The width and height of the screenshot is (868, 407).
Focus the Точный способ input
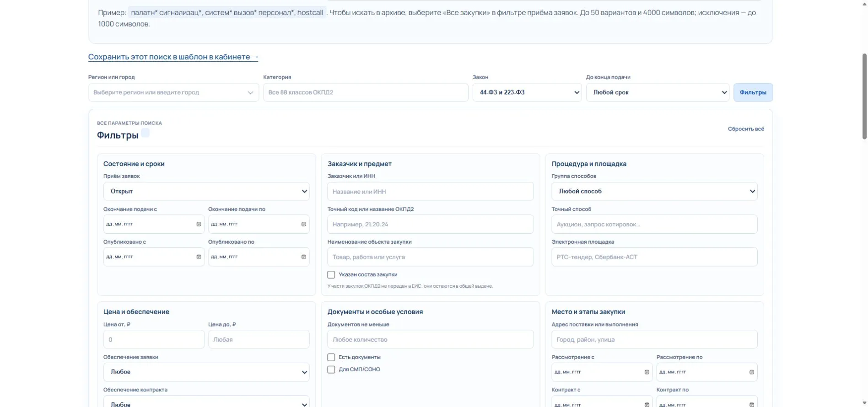pyautogui.click(x=654, y=225)
